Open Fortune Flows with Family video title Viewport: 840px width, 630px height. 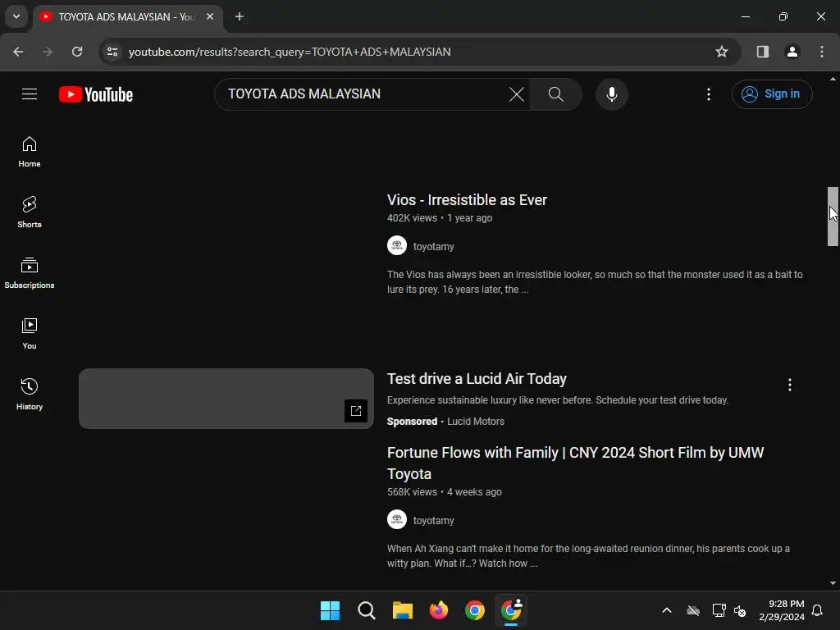[575, 463]
